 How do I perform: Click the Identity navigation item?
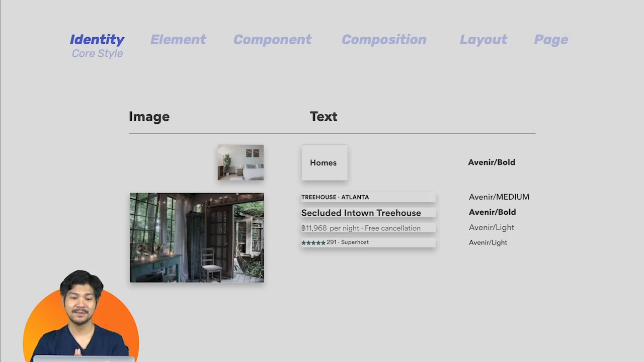click(97, 40)
